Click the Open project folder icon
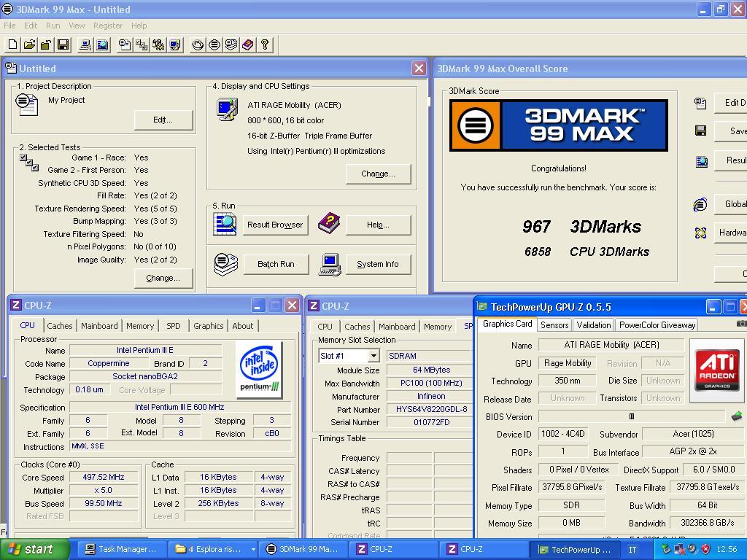747x560 pixels. click(29, 44)
